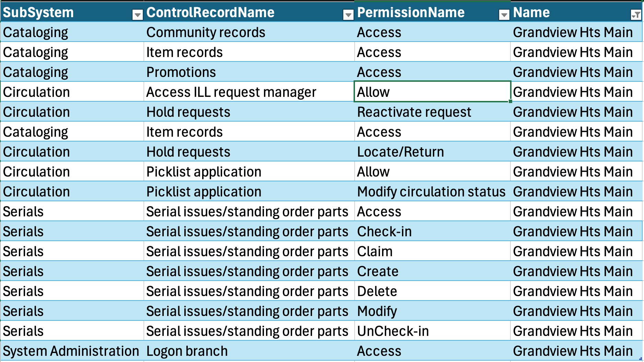Image resolution: width=644 pixels, height=362 pixels.
Task: Open the ControlRecordName column filter dropdown
Action: point(348,14)
